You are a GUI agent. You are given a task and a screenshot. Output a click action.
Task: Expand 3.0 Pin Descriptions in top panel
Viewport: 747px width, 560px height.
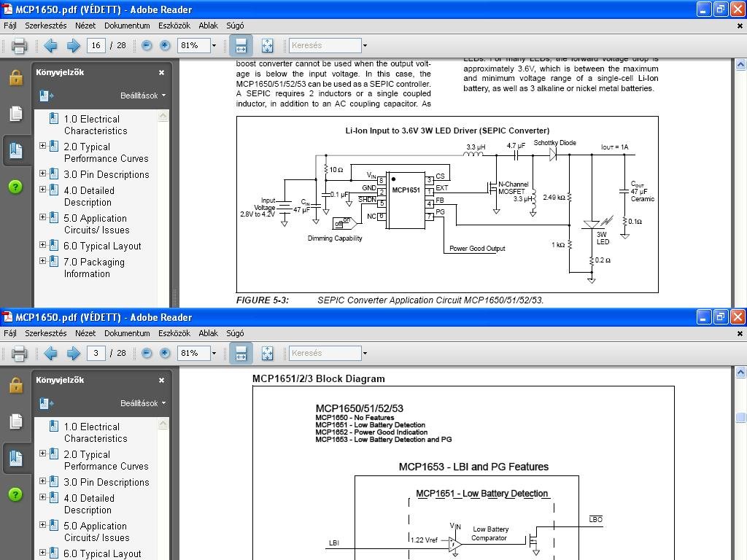[42, 174]
